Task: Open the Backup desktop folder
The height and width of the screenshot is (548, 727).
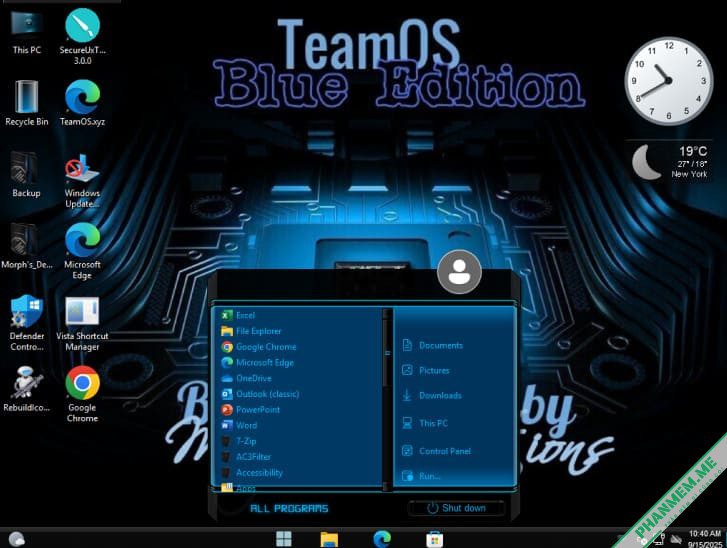Action: pos(26,175)
